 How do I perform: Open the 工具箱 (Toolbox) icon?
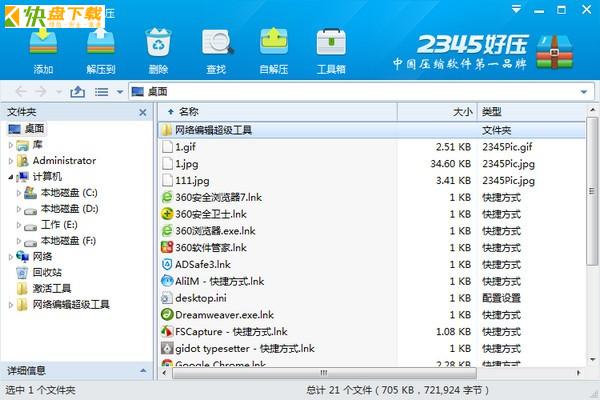[x=331, y=42]
